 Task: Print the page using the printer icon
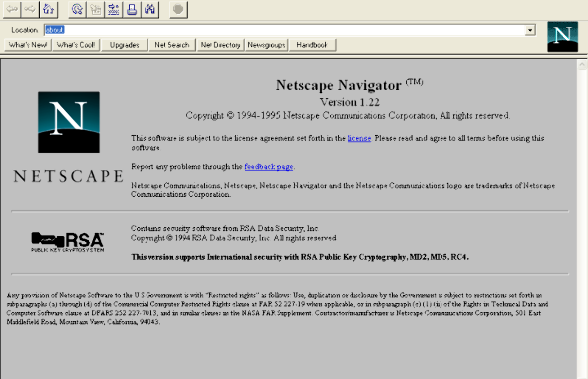(x=132, y=9)
